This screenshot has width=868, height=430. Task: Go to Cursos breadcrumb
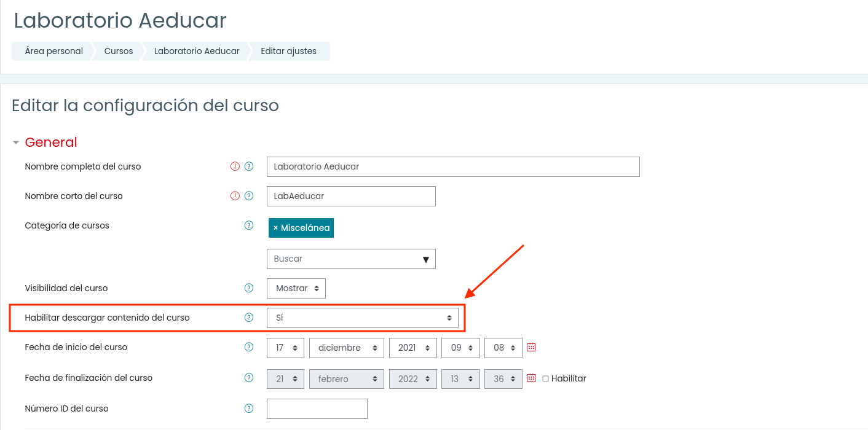[x=119, y=51]
